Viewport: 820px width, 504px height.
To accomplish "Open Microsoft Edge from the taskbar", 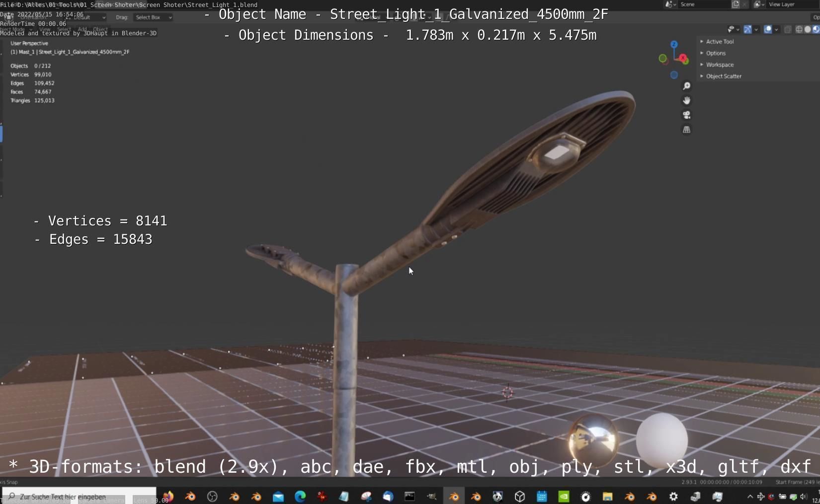I will pyautogui.click(x=300, y=496).
